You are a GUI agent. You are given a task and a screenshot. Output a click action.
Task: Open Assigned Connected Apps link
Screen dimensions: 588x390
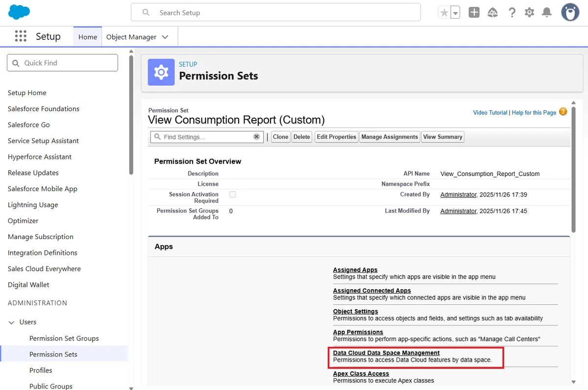(372, 291)
